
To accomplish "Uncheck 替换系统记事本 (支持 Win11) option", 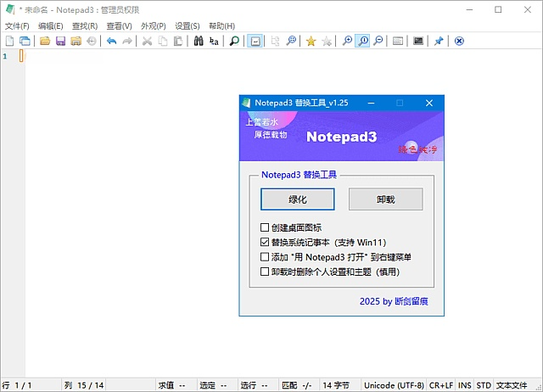I will tap(266, 242).
